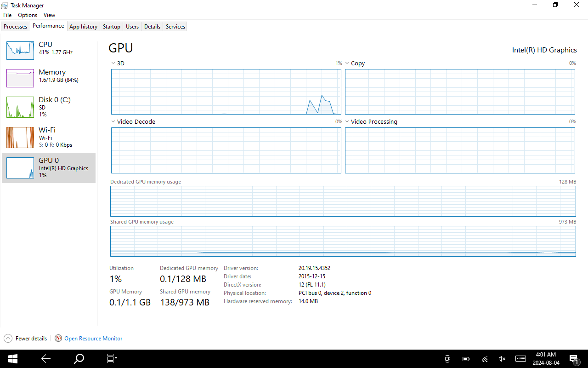Click the GPU 0 sidebar graph icon
Image resolution: width=588 pixels, height=368 pixels.
click(x=20, y=168)
